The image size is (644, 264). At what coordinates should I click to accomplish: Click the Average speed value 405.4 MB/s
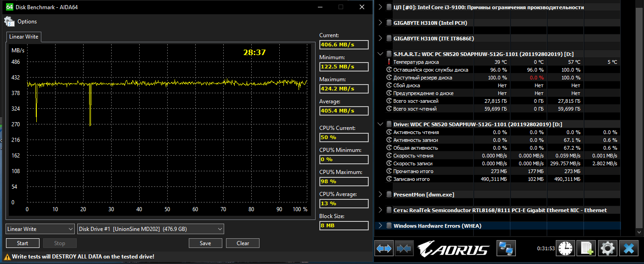tap(344, 111)
